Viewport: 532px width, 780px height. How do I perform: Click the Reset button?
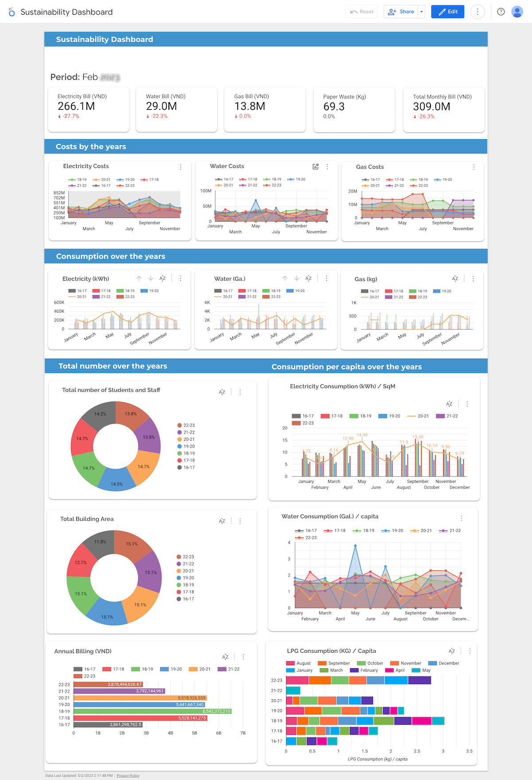(x=362, y=12)
